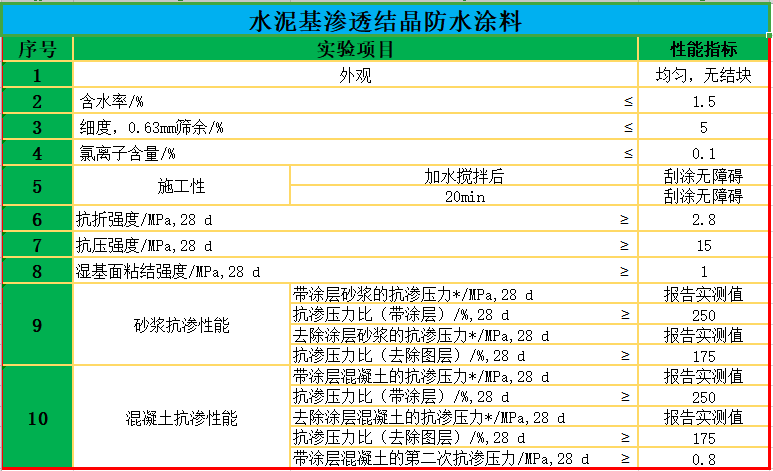Select 刮涂无障碍 in the 20min row
This screenshot has width=773, height=471.
click(703, 196)
